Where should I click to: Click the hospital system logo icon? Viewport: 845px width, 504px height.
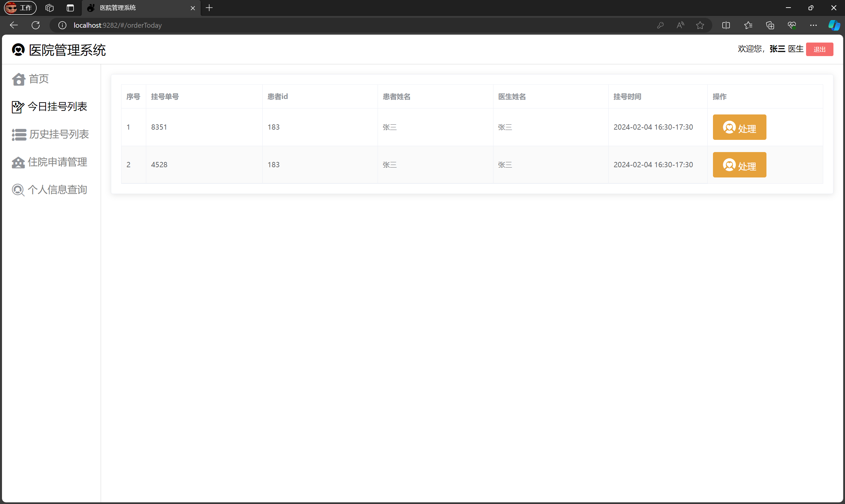pos(18,50)
